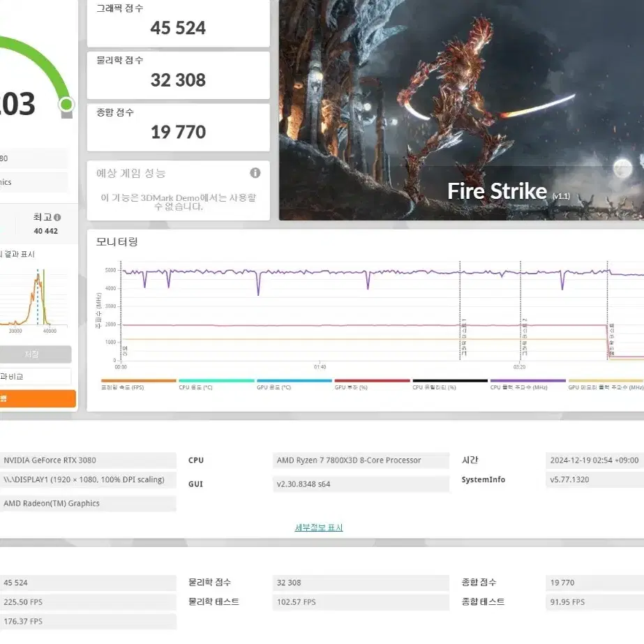Select the 225.50 FPS value
This screenshot has height=644, width=644.
[x=88, y=602]
